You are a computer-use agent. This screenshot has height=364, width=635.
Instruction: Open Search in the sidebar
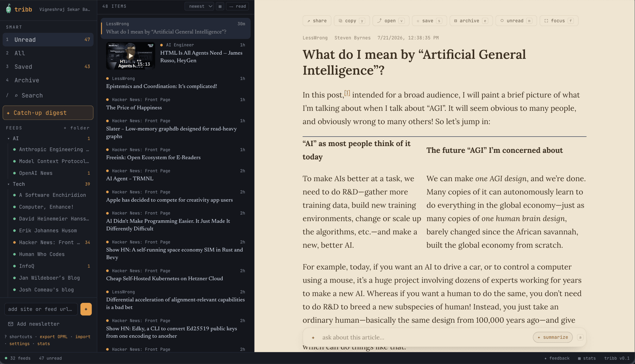(x=48, y=95)
